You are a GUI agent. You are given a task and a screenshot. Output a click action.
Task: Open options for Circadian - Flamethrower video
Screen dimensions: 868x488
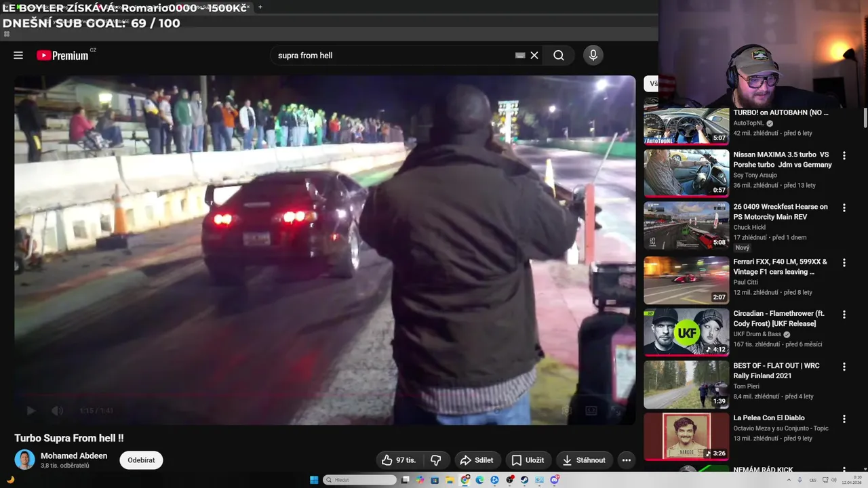coord(844,314)
